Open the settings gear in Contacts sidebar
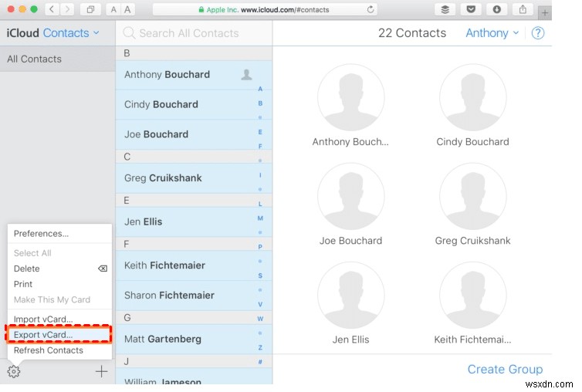 coord(14,371)
